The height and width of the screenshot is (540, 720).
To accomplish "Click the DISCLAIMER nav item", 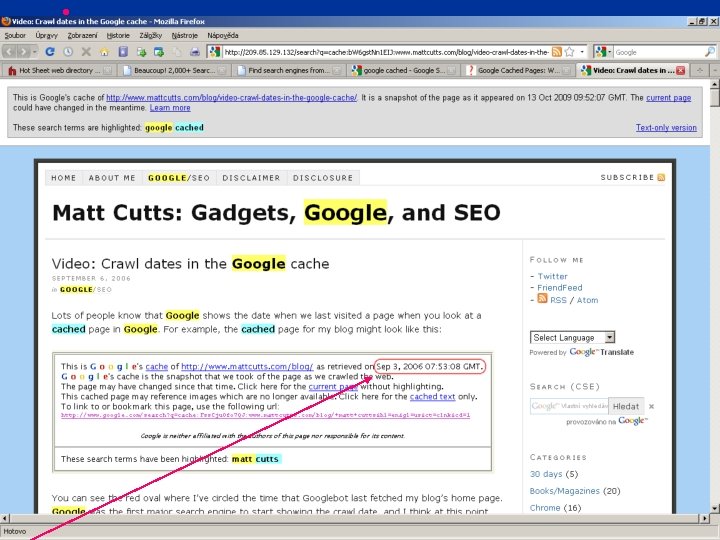I will point(251,178).
